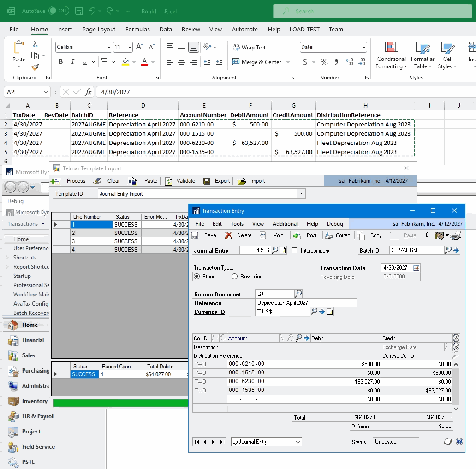476x469 pixels.
Task: Print the transaction using the printer icon
Action: tap(455, 235)
